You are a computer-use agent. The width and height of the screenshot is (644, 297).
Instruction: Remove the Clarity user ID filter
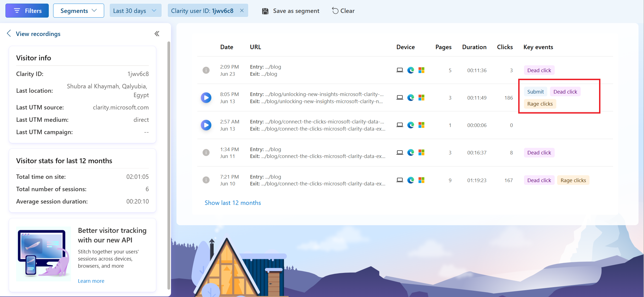[242, 11]
